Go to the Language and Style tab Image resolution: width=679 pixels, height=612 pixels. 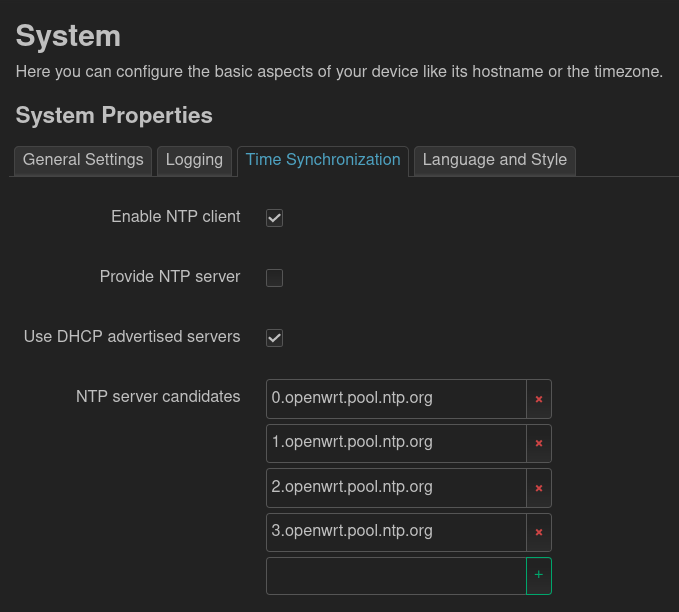[x=495, y=160]
